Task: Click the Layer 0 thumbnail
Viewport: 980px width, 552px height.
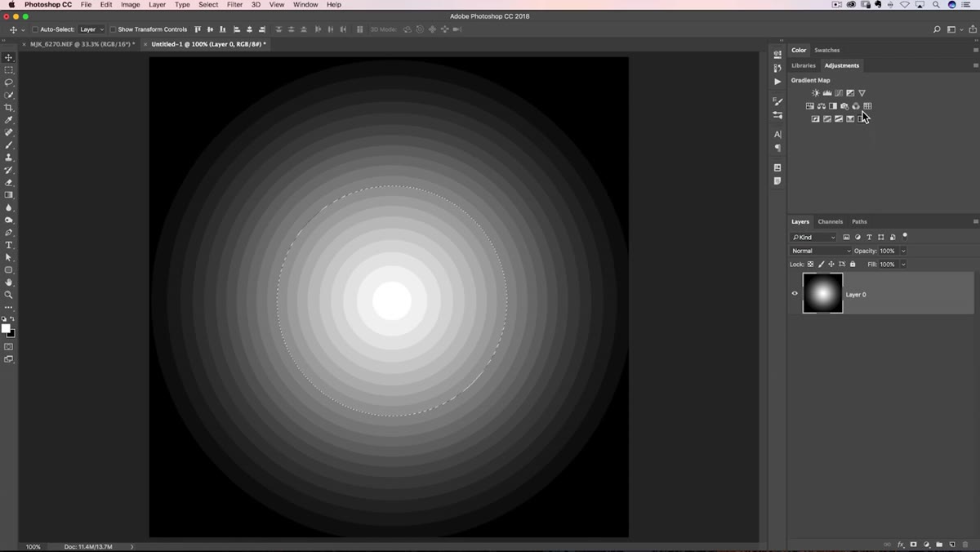Action: click(x=823, y=293)
